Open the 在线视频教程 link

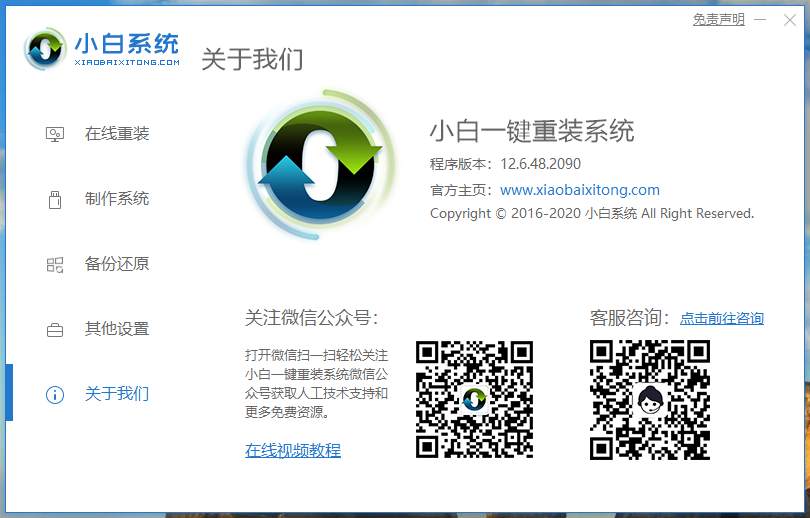[x=293, y=450]
